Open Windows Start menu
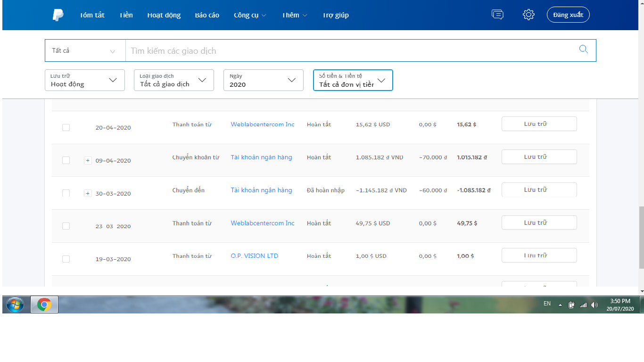The width and height of the screenshot is (644, 362). coord(15,305)
